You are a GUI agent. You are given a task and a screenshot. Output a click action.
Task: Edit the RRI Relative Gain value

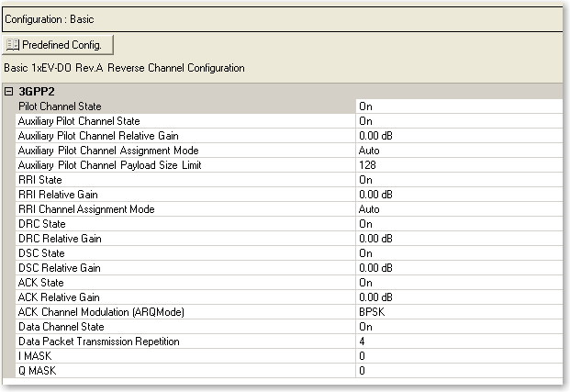457,195
